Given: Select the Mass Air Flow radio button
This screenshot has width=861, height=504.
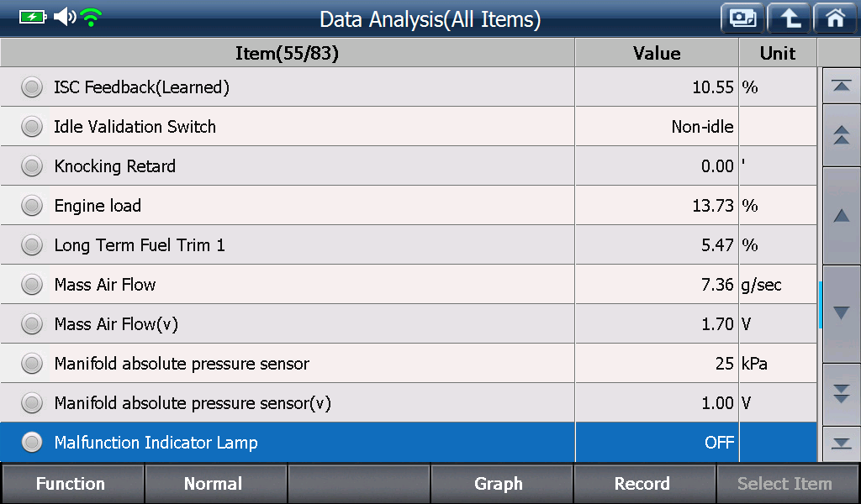Looking at the screenshot, I should [32, 284].
